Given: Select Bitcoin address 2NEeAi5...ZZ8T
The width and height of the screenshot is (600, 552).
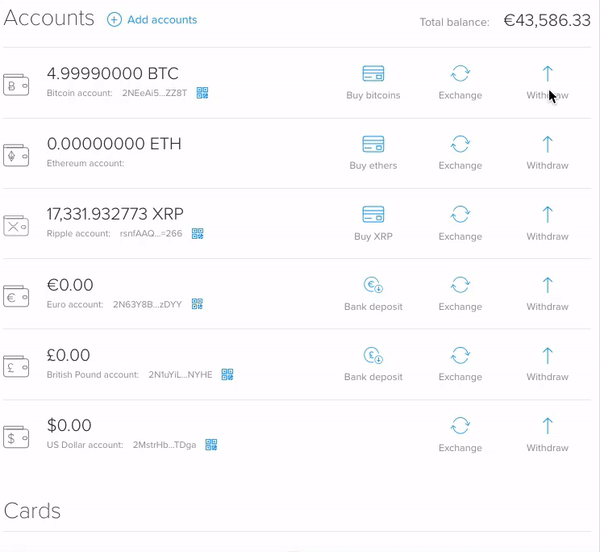Looking at the screenshot, I should (x=155, y=93).
